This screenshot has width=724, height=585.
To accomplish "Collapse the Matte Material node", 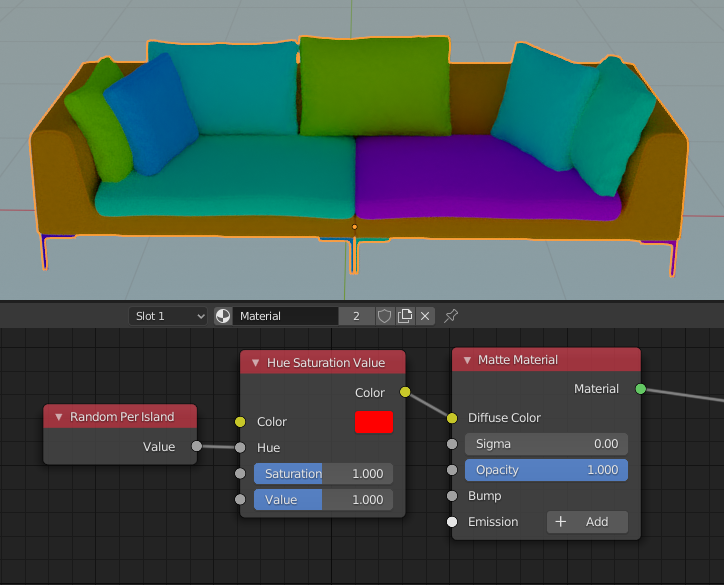I will pos(467,360).
